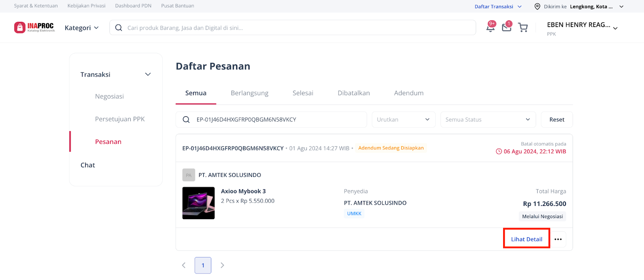Select Pesanan in the sidebar
The height and width of the screenshot is (280, 644).
tap(108, 142)
